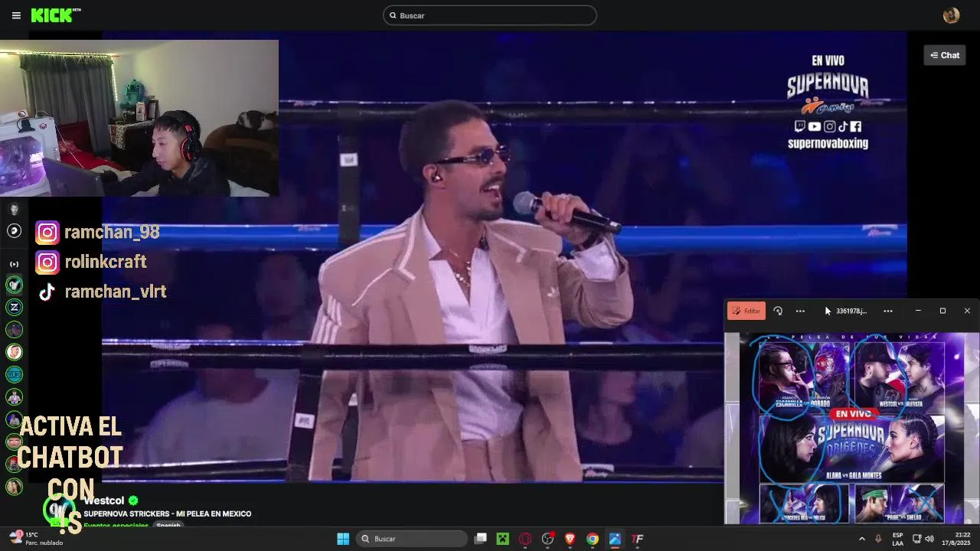The image size is (980, 551).
Task: Open Photos more options next to rotate
Action: [800, 311]
